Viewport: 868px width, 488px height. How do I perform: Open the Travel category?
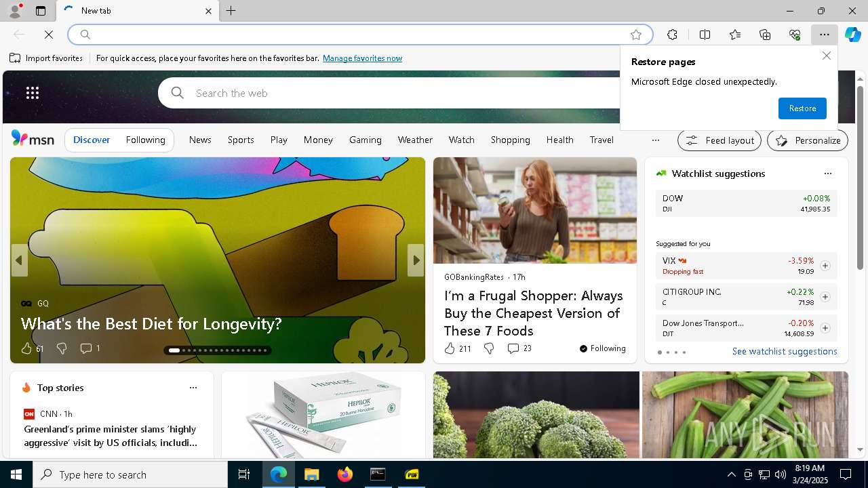pos(601,140)
